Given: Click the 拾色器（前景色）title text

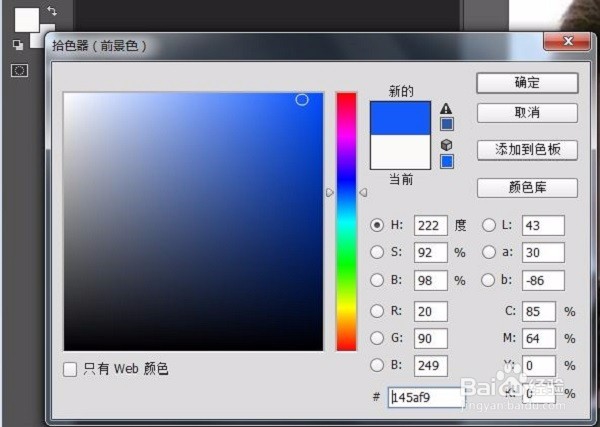Looking at the screenshot, I should 99,46.
